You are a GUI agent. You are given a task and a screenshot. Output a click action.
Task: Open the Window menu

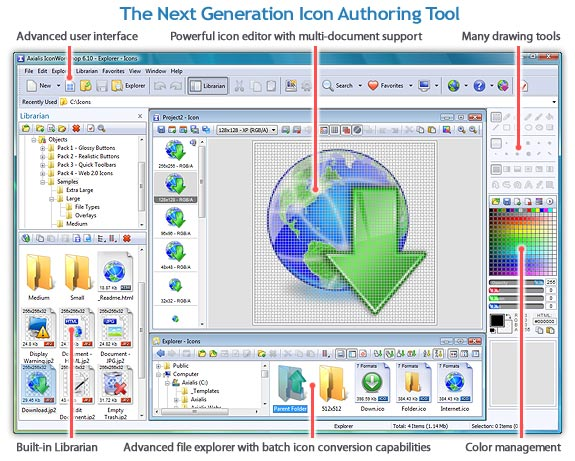point(155,71)
